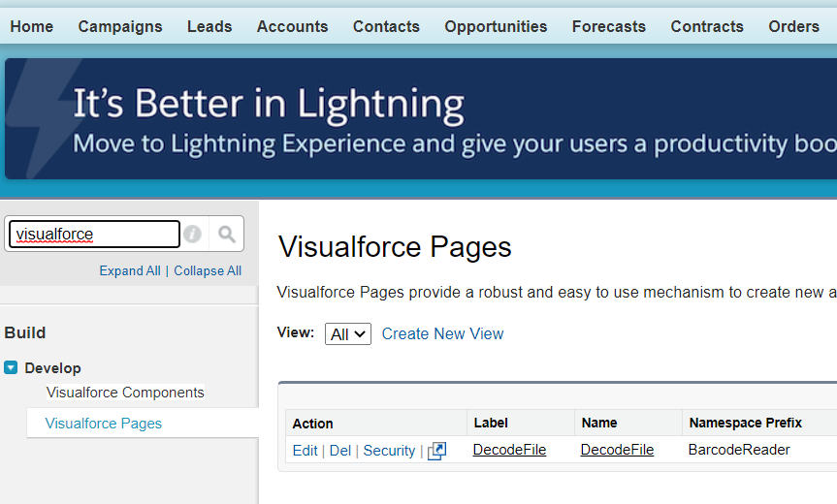Select Visualforce Pages in sidebar
This screenshot has width=837, height=504.
[x=104, y=424]
